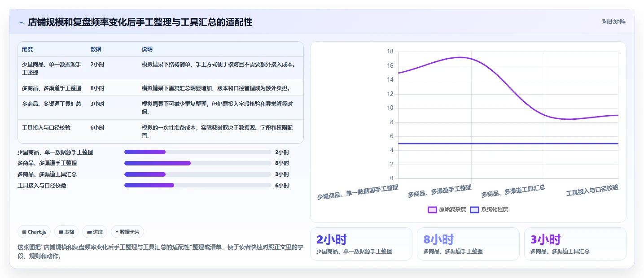This screenshot has height=278, width=644.
Task: Click chart axis label 工具接入与口径校验
Action: click(x=592, y=190)
